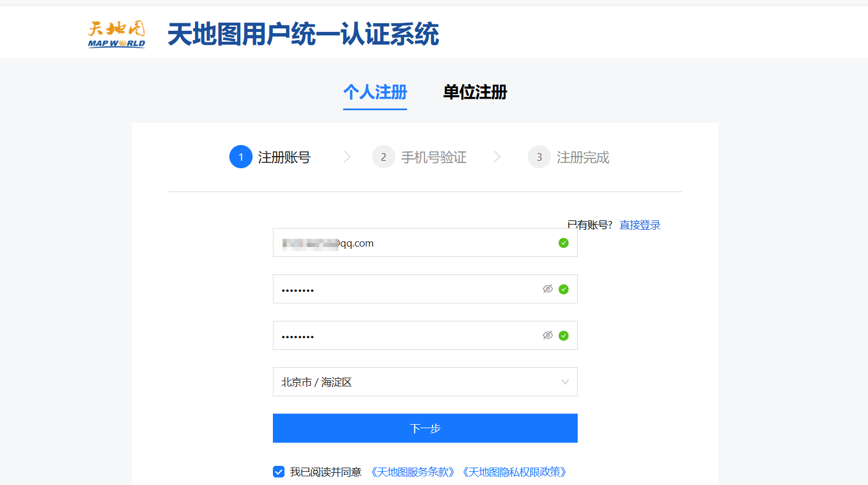
Task: Open the 直接登录 login link
Action: tap(640, 225)
